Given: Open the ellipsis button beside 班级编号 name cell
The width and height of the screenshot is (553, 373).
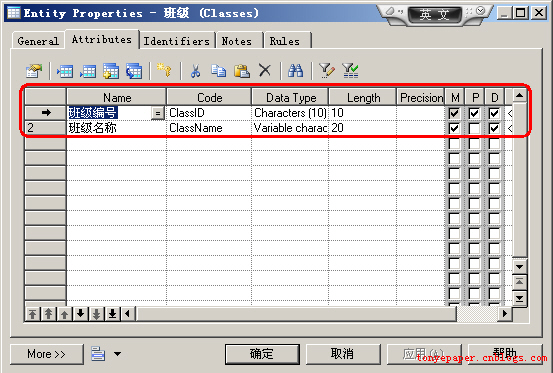Looking at the screenshot, I should point(158,113).
